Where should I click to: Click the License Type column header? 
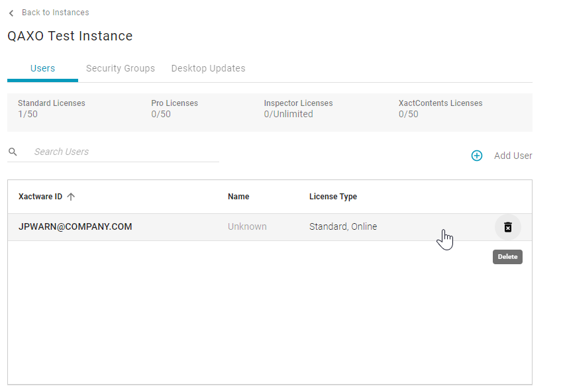point(333,197)
